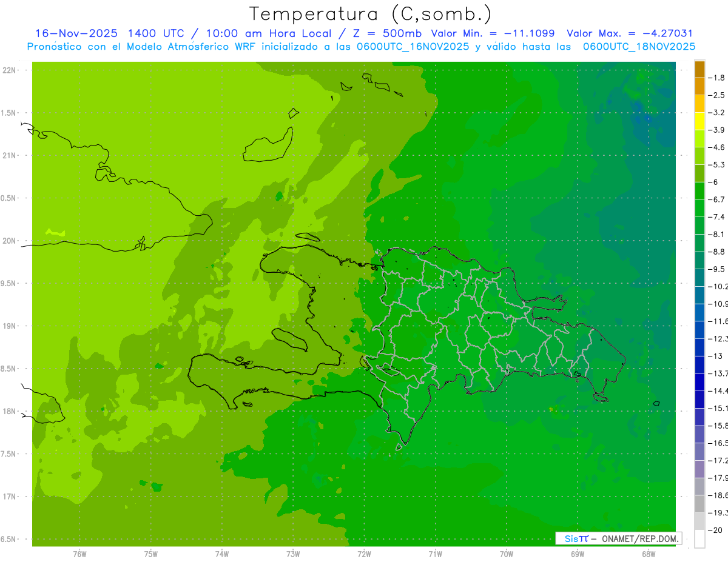This screenshot has width=728, height=562.
Task: Click the "21N" latitude tick label
Action: pyautogui.click(x=8, y=155)
